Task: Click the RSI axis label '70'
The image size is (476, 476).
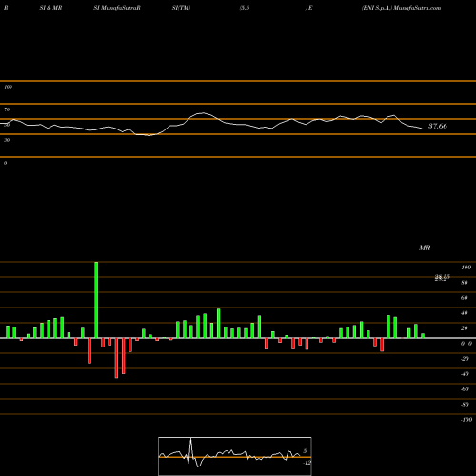Action: (x=7, y=109)
